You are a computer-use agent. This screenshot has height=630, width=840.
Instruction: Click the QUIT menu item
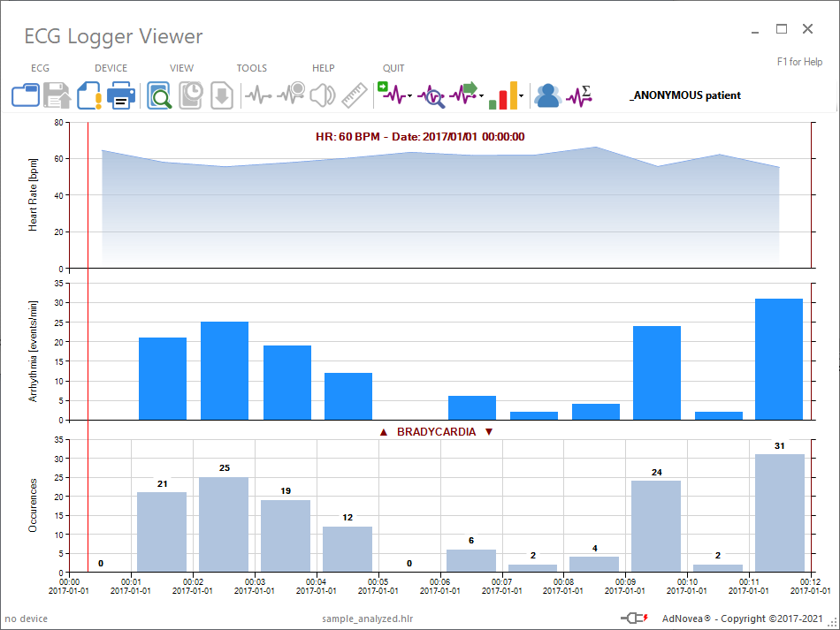(x=393, y=68)
